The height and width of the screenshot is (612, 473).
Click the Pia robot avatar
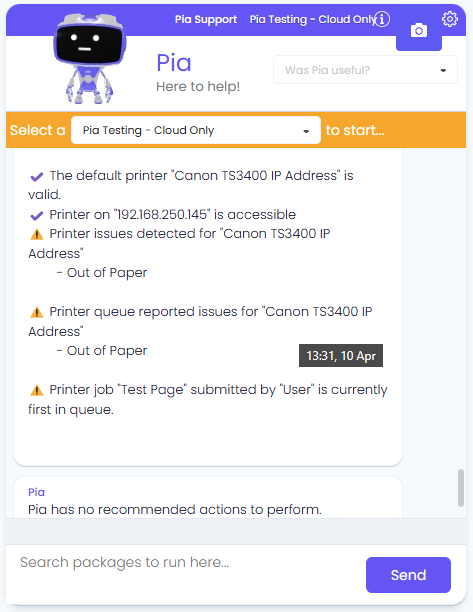click(x=89, y=59)
